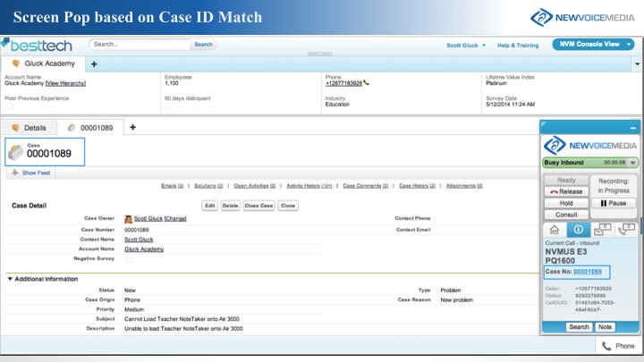Collapse the Additional Information section
644x362 pixels.
click(x=10, y=279)
